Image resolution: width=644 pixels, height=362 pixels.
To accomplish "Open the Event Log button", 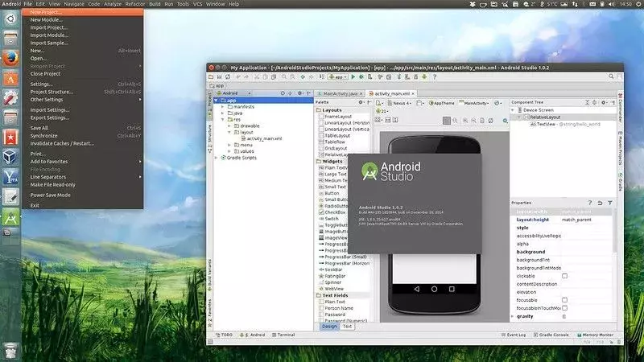I will [x=514, y=335].
